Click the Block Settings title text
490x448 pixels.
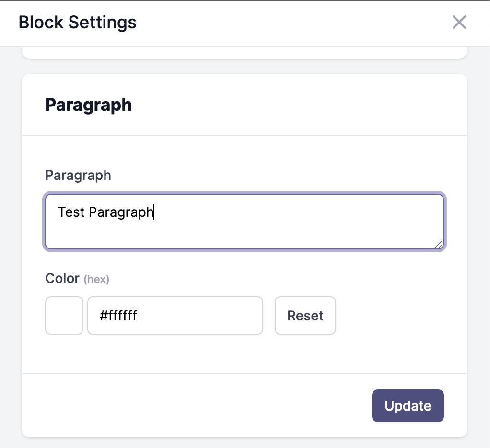tap(78, 22)
